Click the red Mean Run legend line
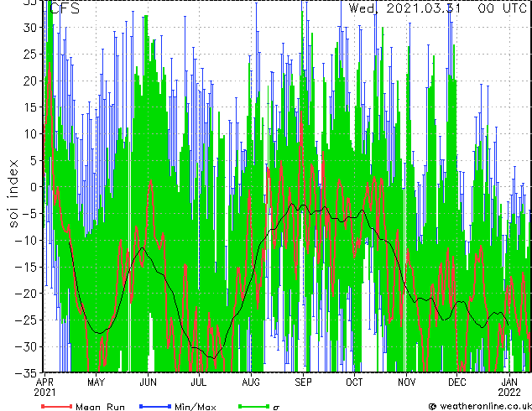The height and width of the screenshot is (411, 532). point(57,406)
